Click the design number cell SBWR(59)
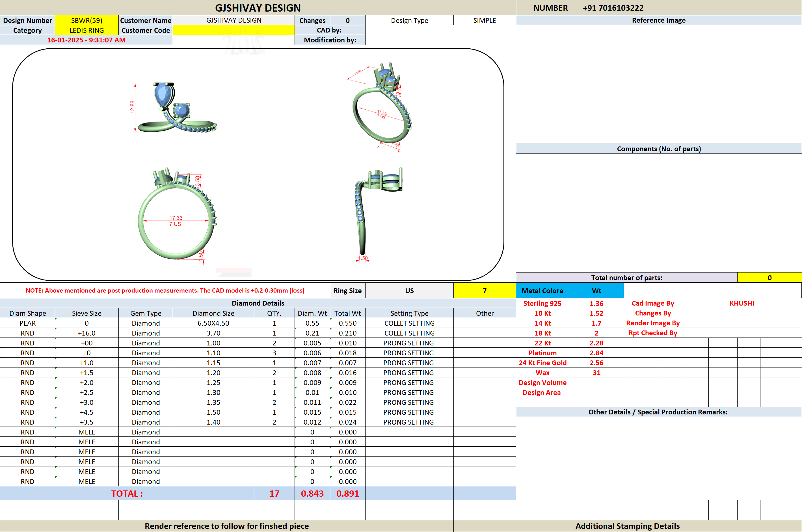Screen dimensions: 802x532 (x=87, y=20)
